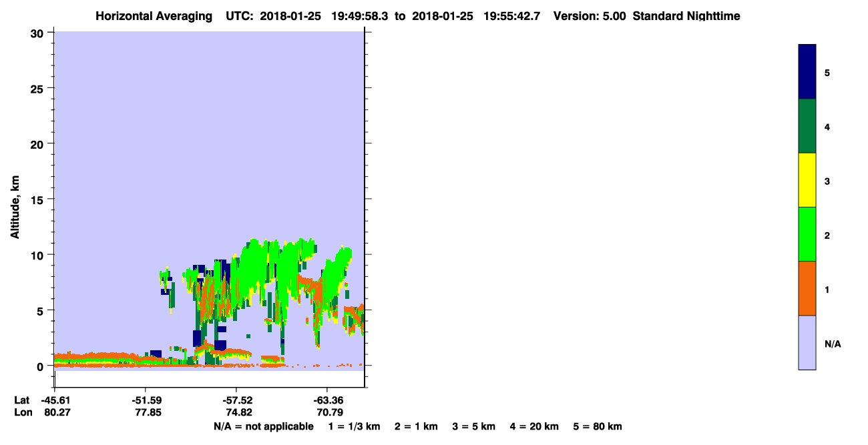
Task: Click the latitude value -57.52
Action: click(236, 400)
